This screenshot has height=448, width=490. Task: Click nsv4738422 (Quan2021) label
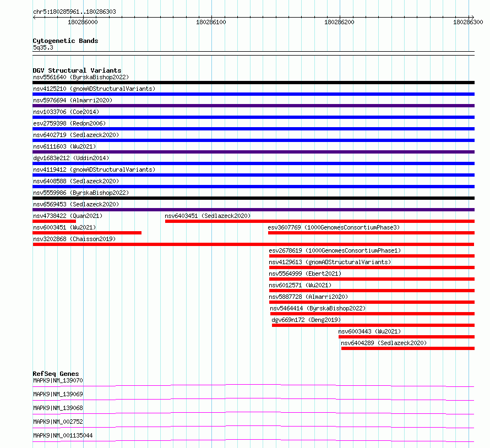pos(68,216)
